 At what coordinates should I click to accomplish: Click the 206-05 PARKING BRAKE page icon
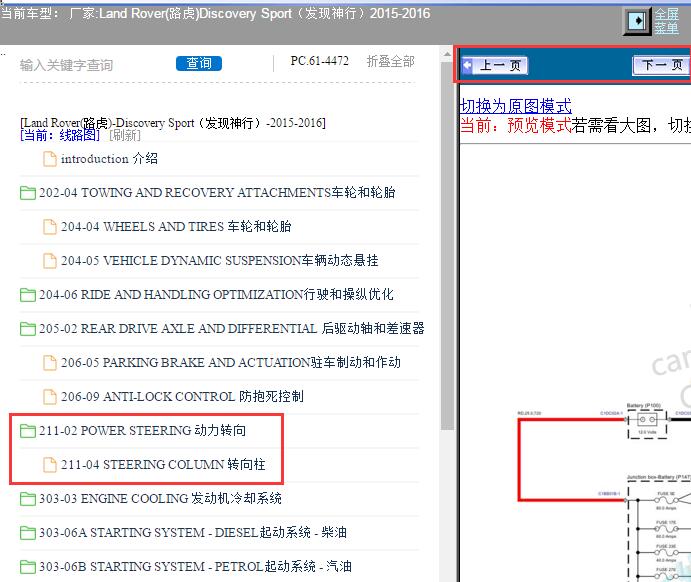click(50, 363)
